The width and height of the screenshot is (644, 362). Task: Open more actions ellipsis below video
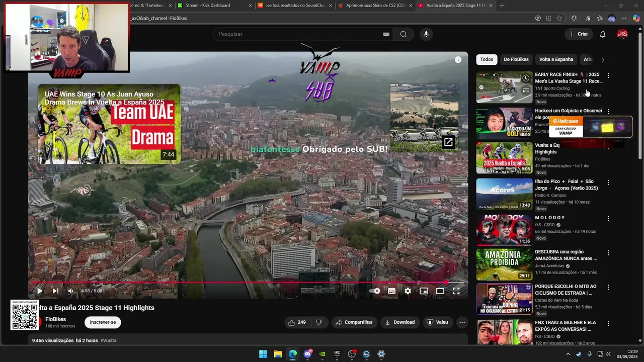click(x=462, y=322)
